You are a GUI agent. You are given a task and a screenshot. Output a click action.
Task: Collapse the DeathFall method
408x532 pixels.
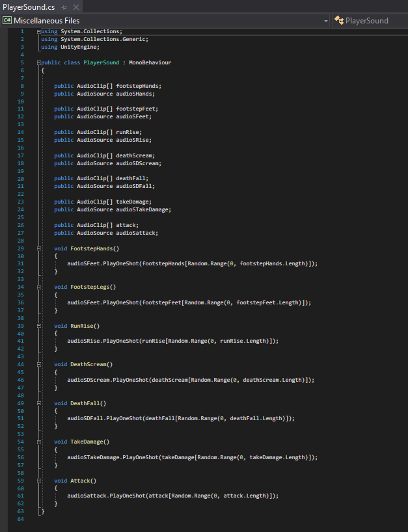[38, 403]
